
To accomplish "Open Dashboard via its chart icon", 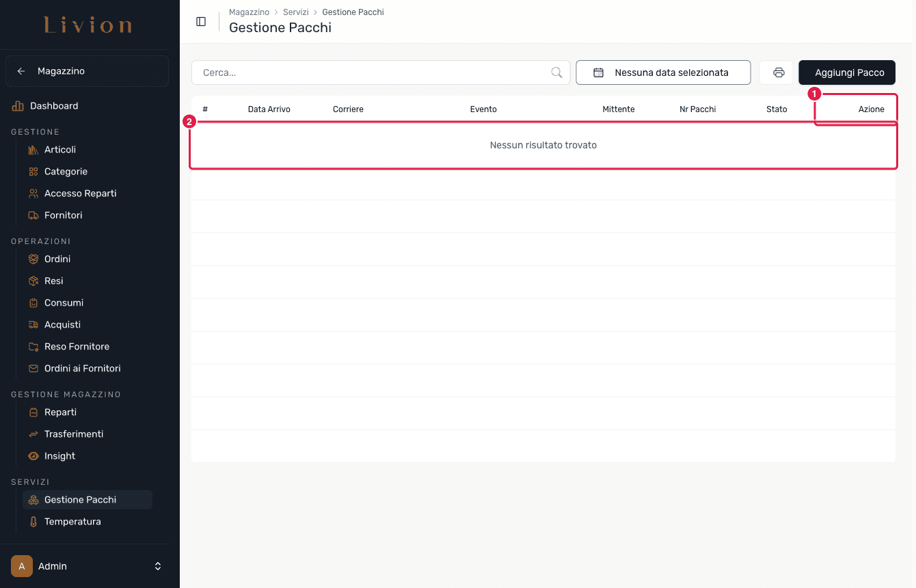I will tap(18, 106).
